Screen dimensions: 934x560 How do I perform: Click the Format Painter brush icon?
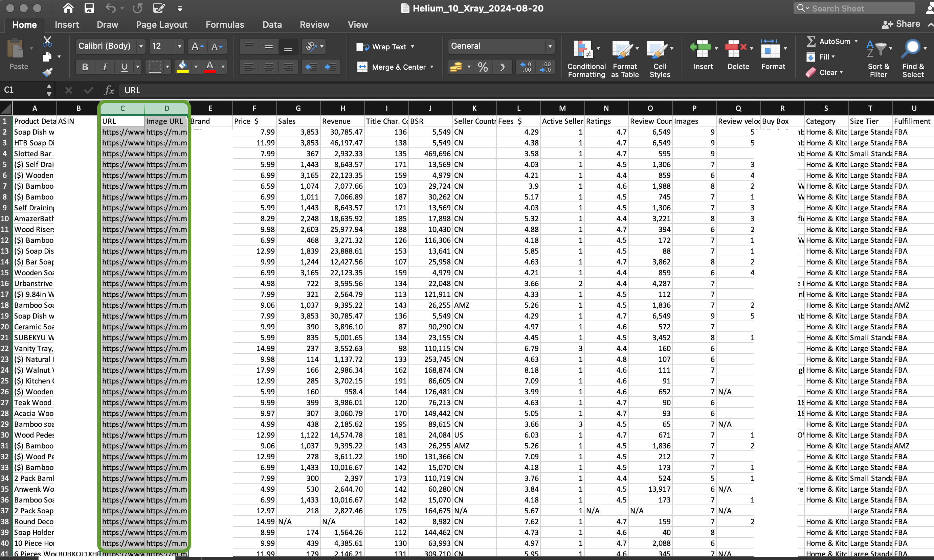(47, 72)
